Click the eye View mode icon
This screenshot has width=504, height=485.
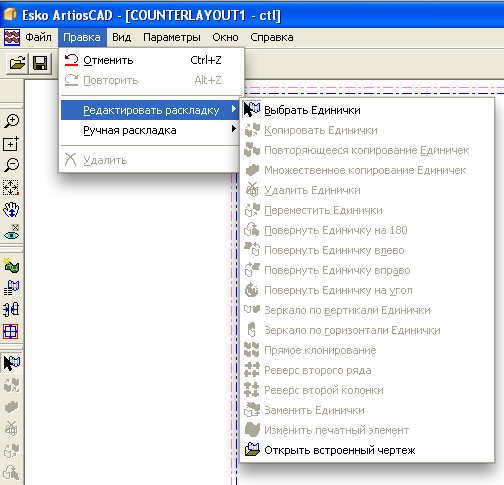(11, 233)
